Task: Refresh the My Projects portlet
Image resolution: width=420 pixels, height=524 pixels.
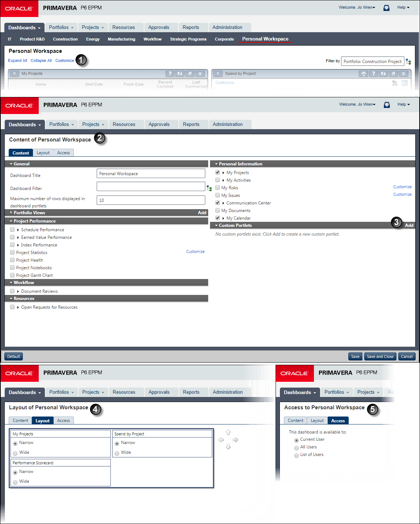Action: click(x=180, y=73)
